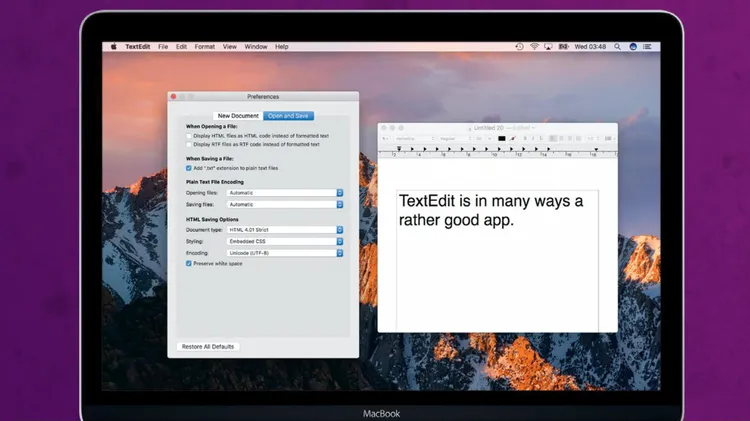
Task: Open the Saving files encoding dropdown
Action: click(285, 204)
